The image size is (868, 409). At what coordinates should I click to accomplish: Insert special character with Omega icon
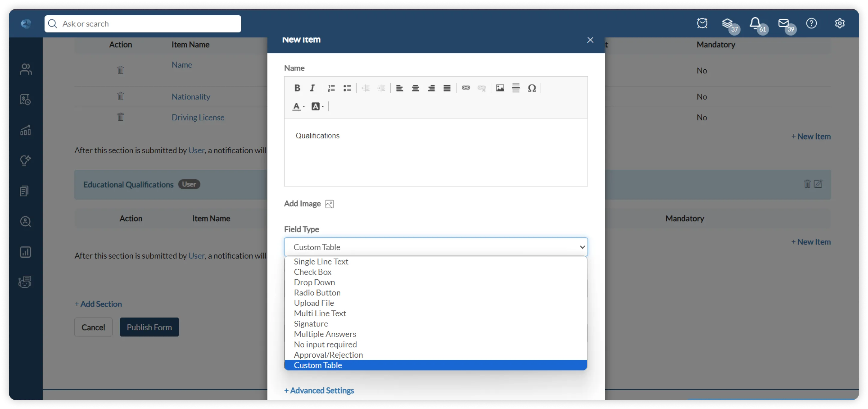pos(532,88)
